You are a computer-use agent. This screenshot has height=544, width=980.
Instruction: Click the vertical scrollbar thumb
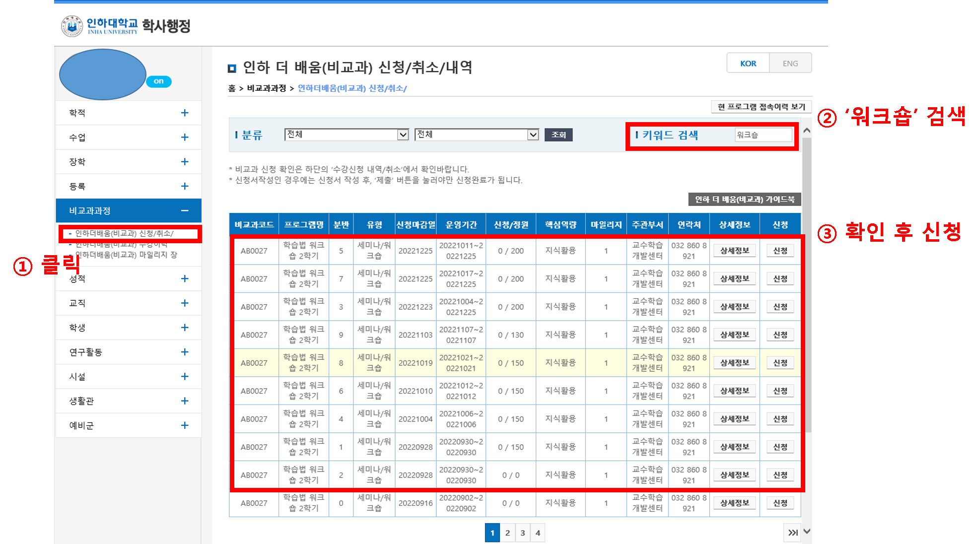pos(807,285)
